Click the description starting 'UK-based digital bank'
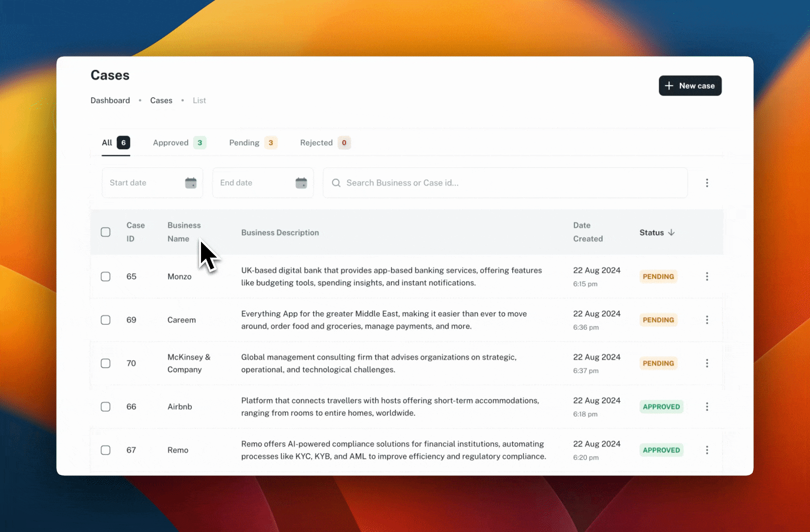This screenshot has width=810, height=532. (x=392, y=276)
